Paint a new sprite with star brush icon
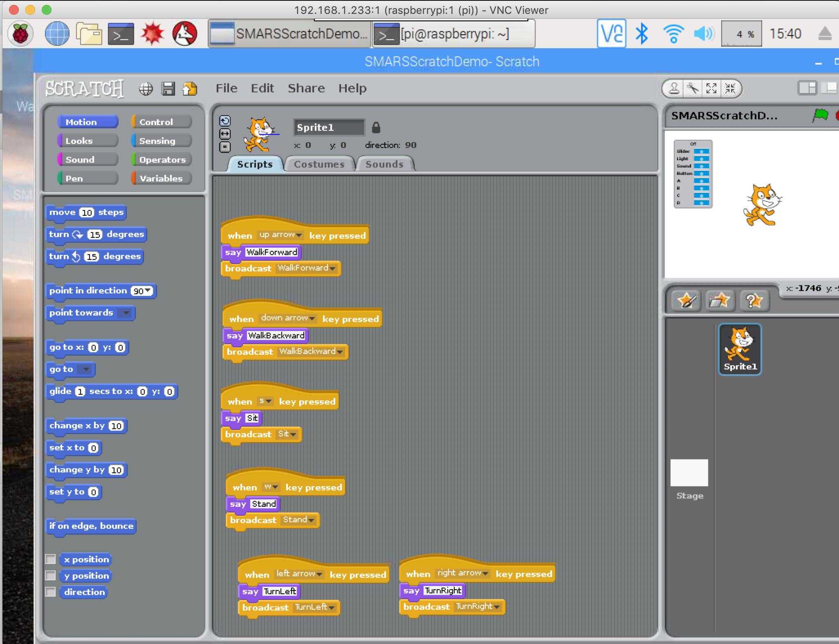This screenshot has height=644, width=839. (x=686, y=301)
